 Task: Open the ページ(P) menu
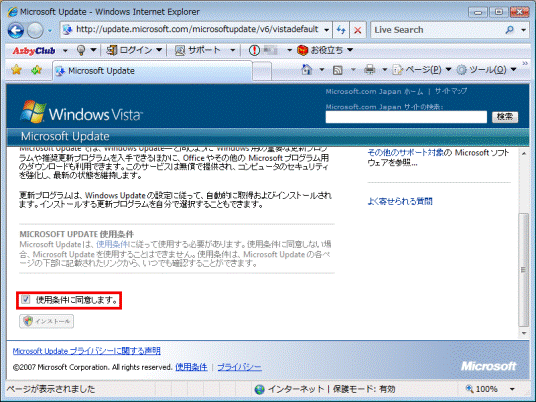[422, 70]
